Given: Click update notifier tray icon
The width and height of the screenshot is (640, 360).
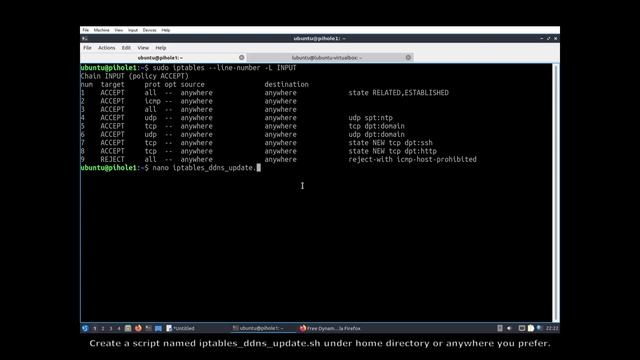Looking at the screenshot, I should coord(540,328).
